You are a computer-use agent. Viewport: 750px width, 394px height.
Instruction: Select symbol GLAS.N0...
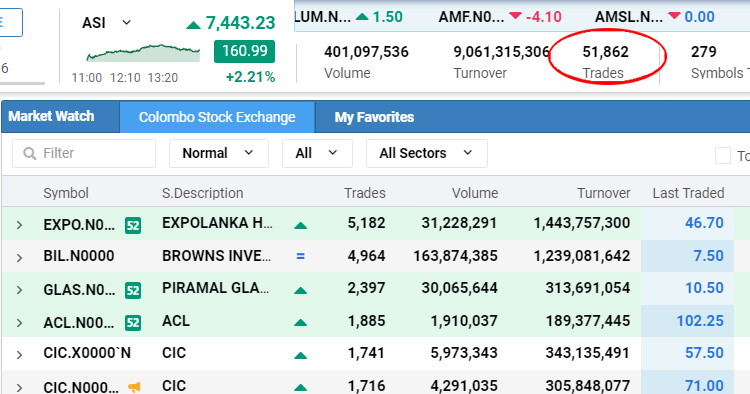pyautogui.click(x=79, y=290)
